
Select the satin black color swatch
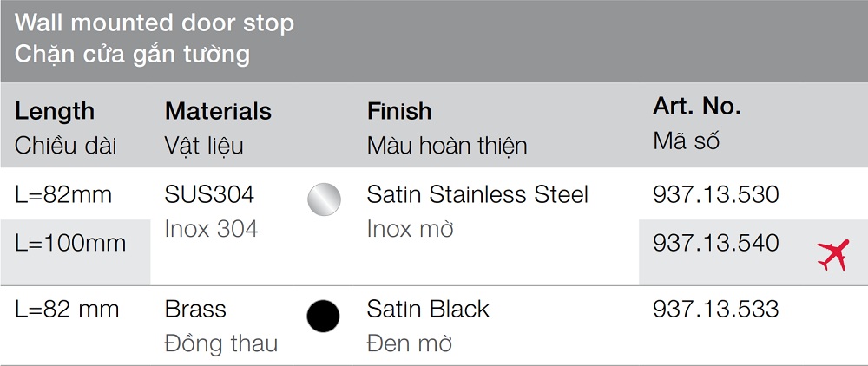[x=323, y=316]
